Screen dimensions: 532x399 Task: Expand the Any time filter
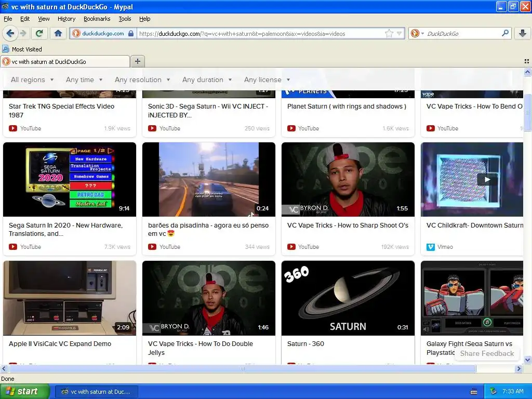[84, 79]
